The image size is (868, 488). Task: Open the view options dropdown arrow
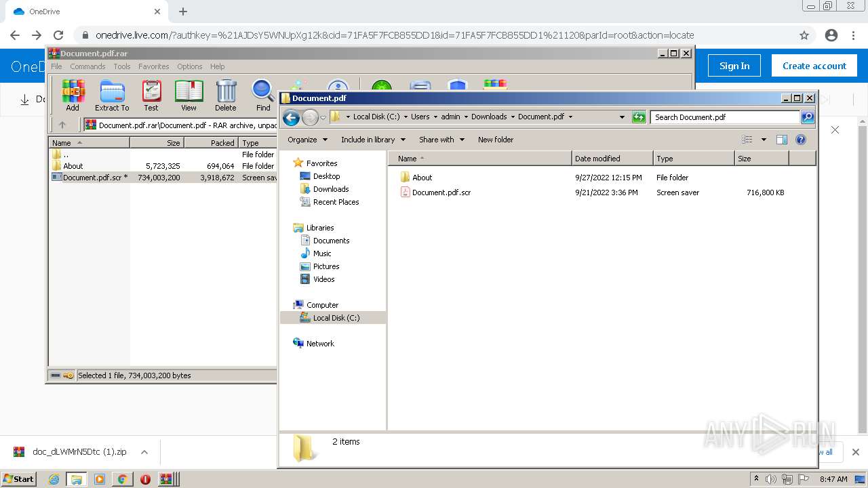[x=764, y=140]
